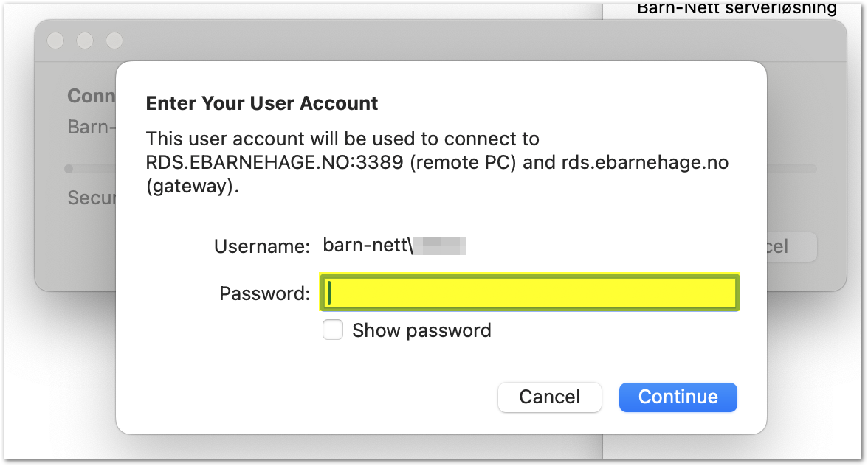Minimize the background connection window
868x466 pixels.
[85, 41]
